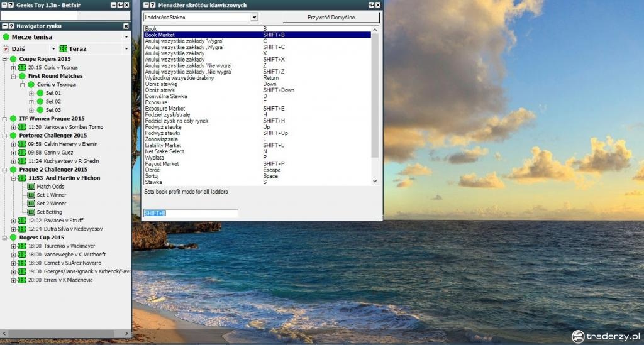Click the green circle of Set 01
644x345 pixels.
click(40, 93)
